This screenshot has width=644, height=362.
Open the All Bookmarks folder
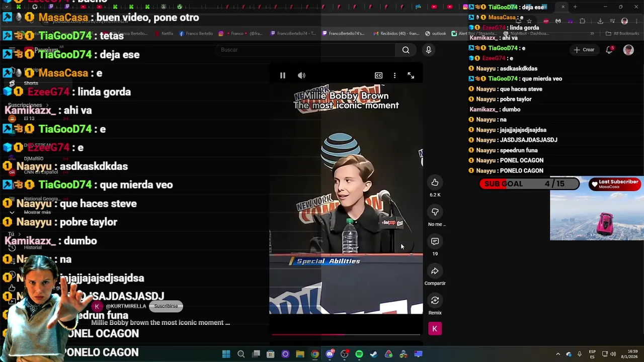coord(622,34)
